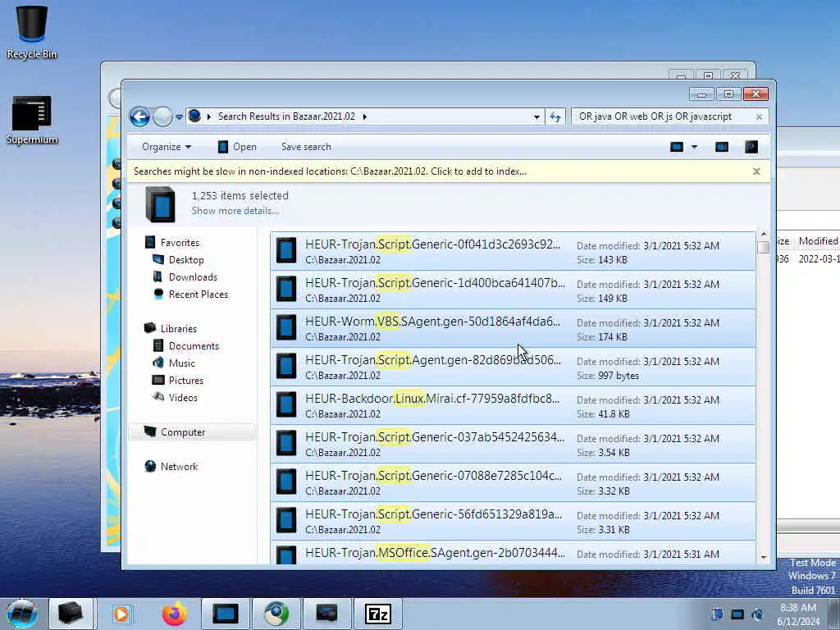Click file icon of the Mirai.cf result

(286, 405)
